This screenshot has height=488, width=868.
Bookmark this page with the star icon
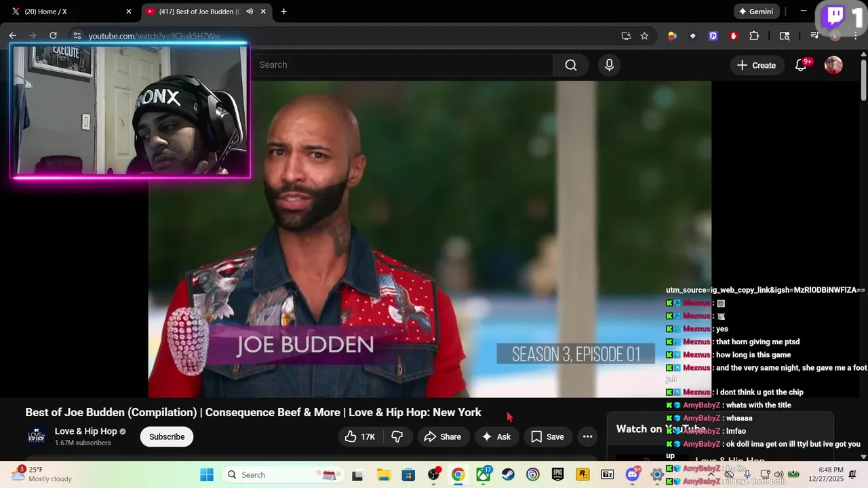644,36
